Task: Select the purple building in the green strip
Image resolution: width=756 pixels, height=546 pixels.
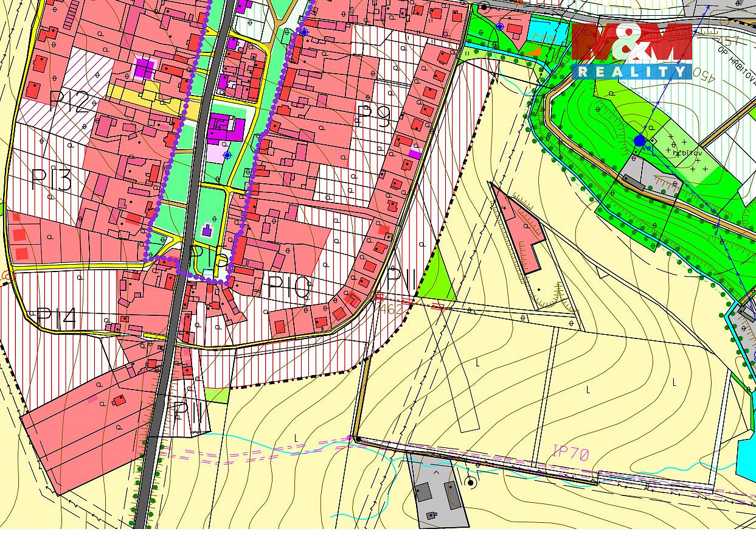Action: tap(226, 128)
